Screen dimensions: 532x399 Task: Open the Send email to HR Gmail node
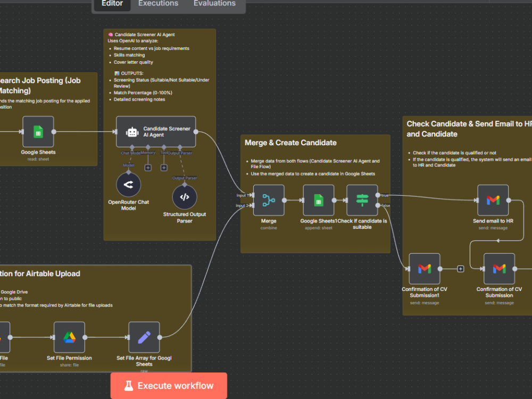(493, 200)
